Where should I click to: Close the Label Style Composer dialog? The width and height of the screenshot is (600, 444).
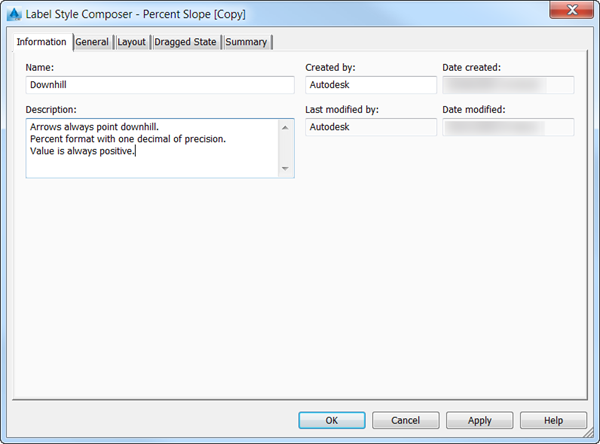pos(572,10)
